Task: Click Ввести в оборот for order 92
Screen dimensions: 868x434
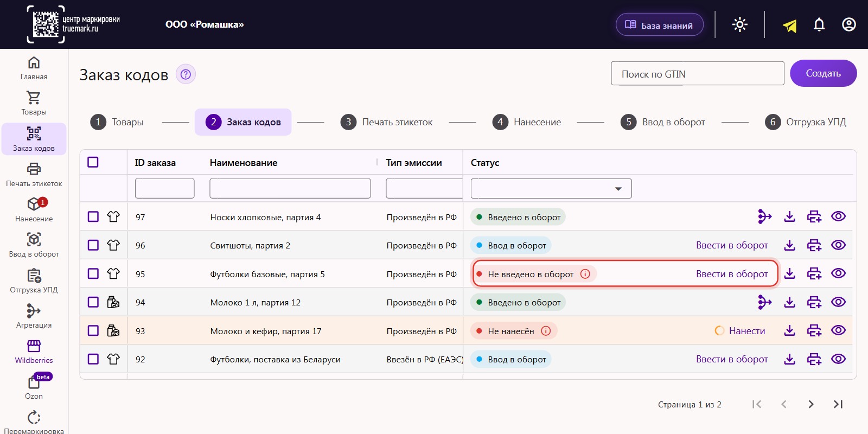Action: click(732, 359)
